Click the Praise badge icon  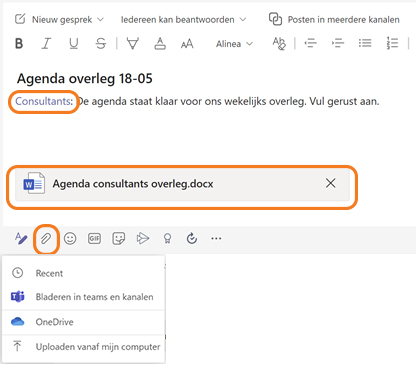point(167,238)
